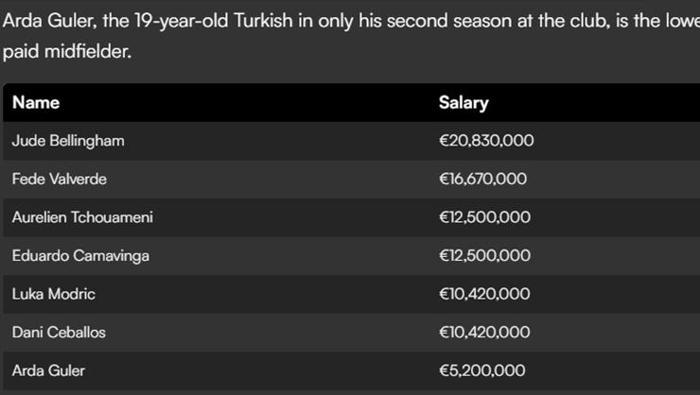Select Eduardo Camavinga's €12,500,000 salary cell

coord(484,256)
